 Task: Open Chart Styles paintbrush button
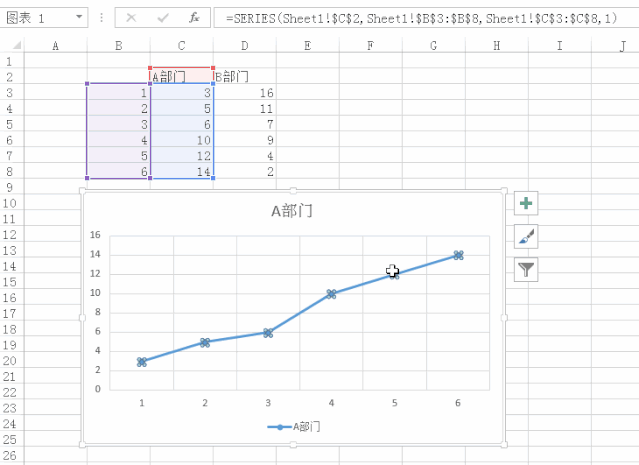point(526,237)
